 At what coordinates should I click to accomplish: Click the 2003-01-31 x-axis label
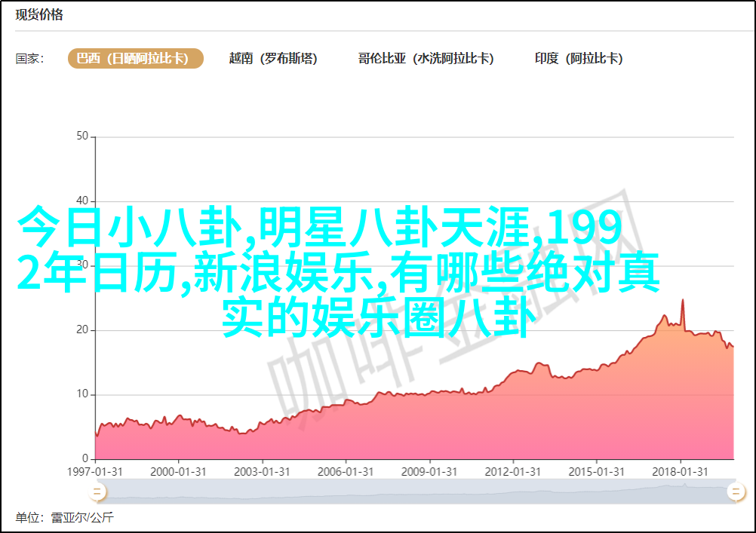(262, 472)
